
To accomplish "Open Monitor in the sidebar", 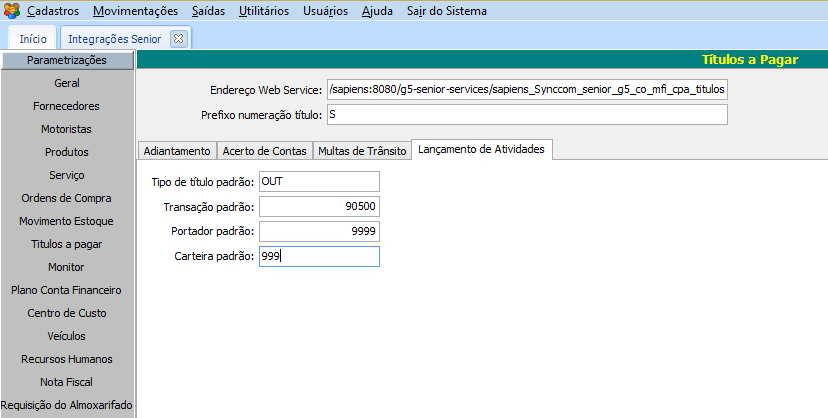I will (x=67, y=267).
